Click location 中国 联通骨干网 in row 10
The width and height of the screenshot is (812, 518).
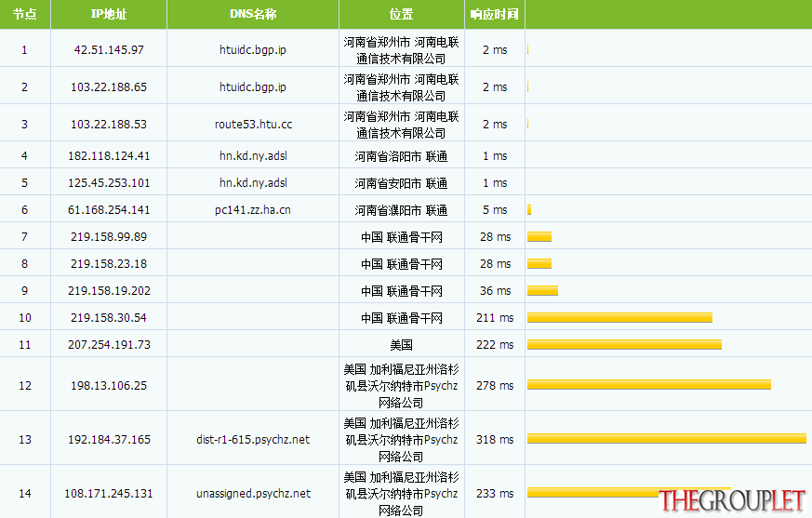pyautogui.click(x=402, y=318)
